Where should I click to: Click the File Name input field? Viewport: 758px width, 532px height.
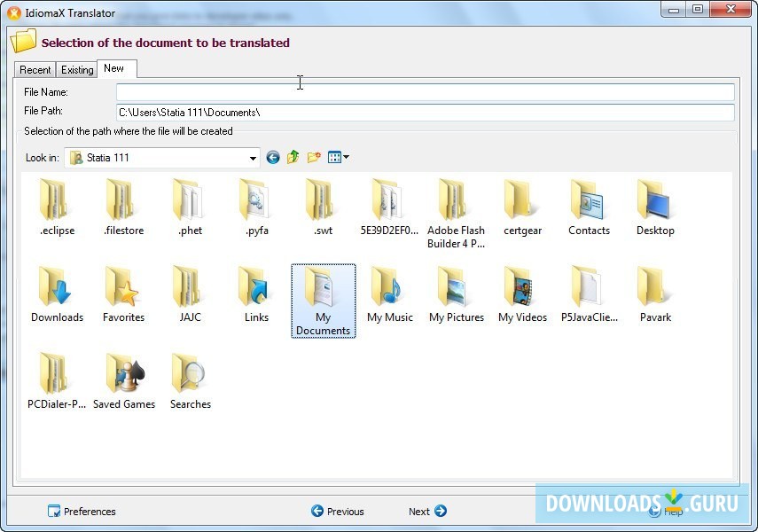(425, 92)
